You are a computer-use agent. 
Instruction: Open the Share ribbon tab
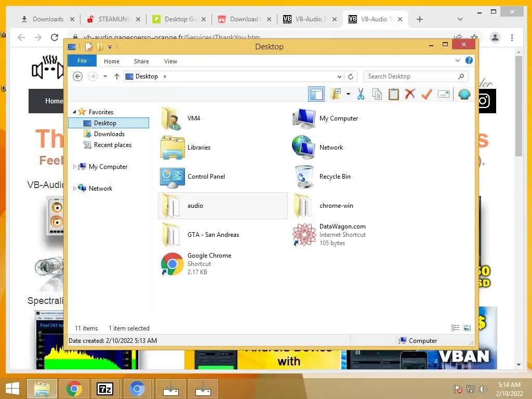(x=141, y=61)
